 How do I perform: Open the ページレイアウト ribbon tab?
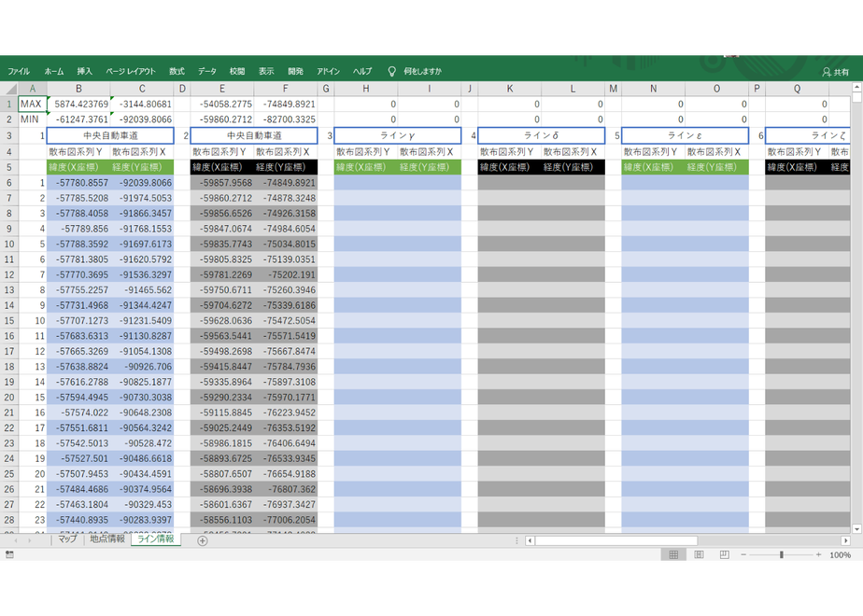pyautogui.click(x=131, y=72)
